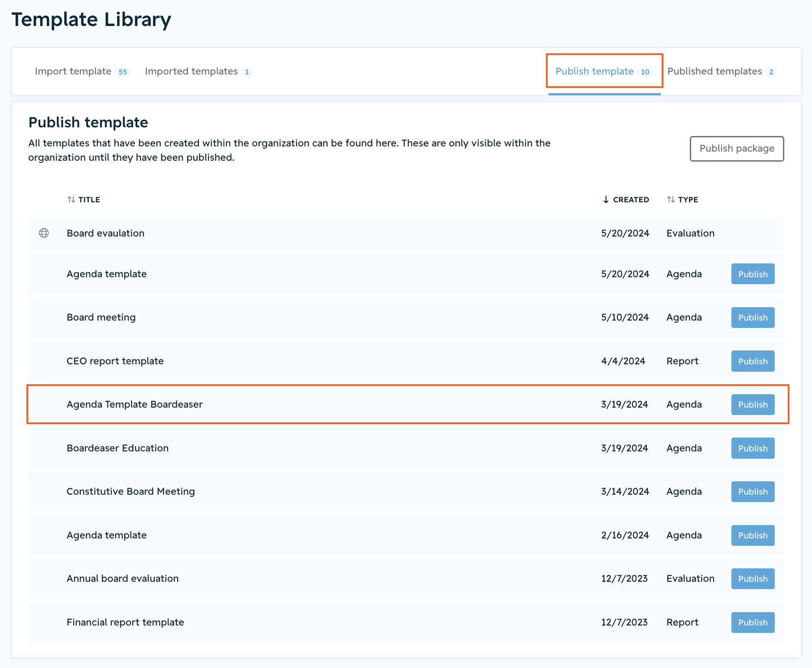The height and width of the screenshot is (668, 812).
Task: Click the Evaluation type of Board evaulation
Action: (x=690, y=233)
